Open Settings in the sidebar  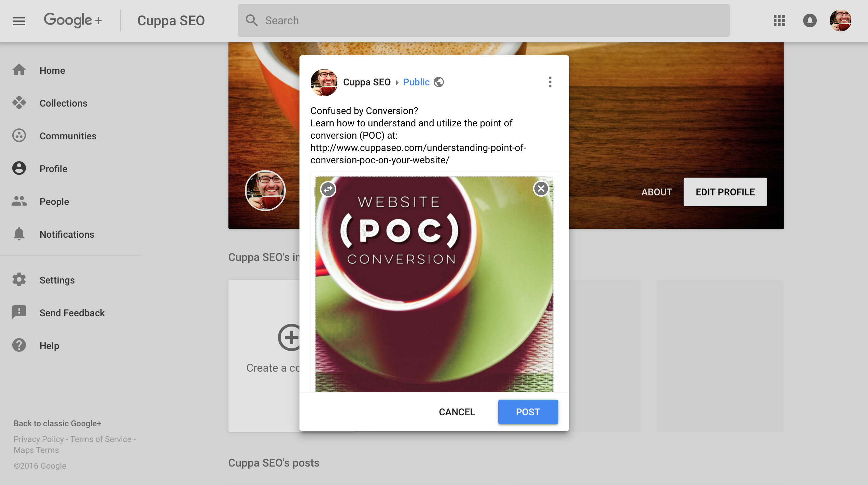[57, 280]
